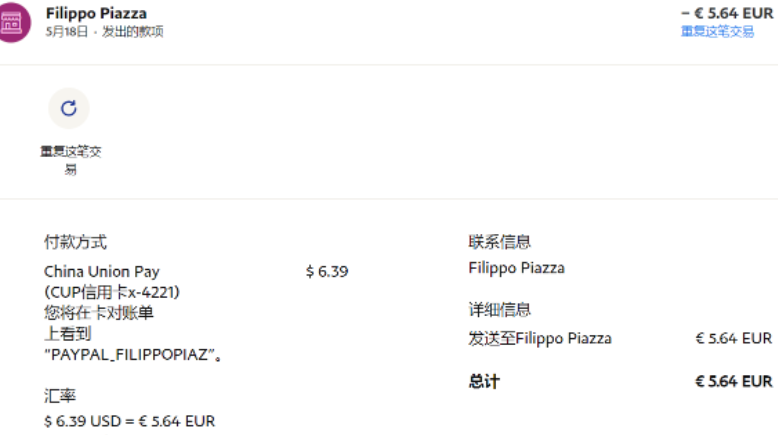Click the 发送至Filippo Piazza line

(x=540, y=338)
